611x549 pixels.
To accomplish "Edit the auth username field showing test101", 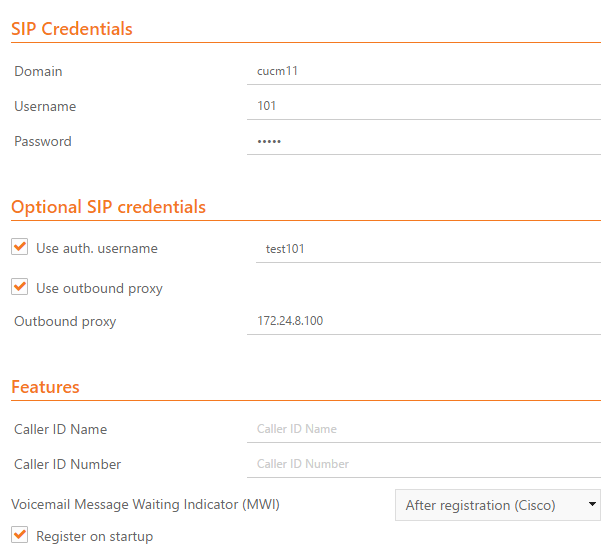I will (428, 248).
